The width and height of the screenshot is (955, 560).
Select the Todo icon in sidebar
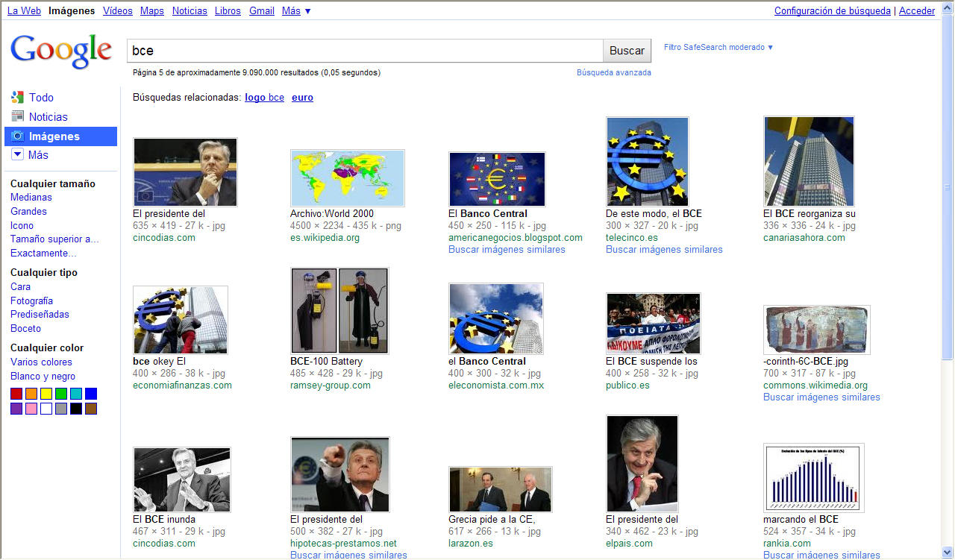pyautogui.click(x=18, y=97)
